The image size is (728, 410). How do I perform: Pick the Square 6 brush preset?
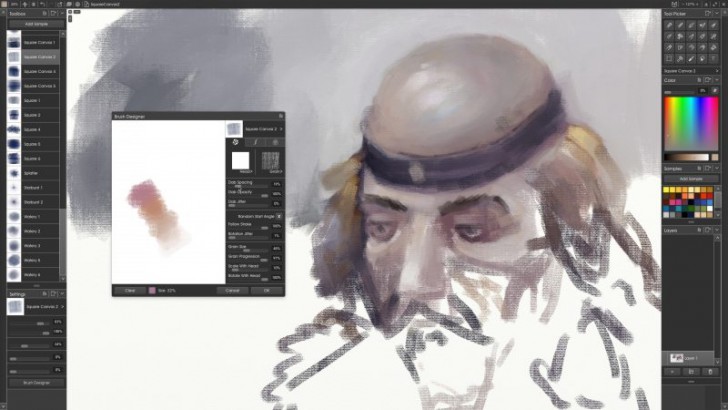[x=33, y=158]
